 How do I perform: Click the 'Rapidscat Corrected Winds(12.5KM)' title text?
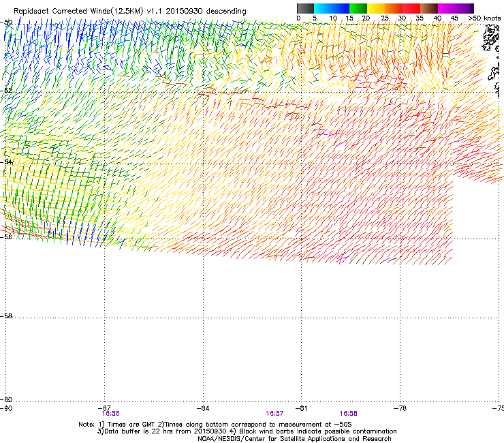(x=78, y=11)
